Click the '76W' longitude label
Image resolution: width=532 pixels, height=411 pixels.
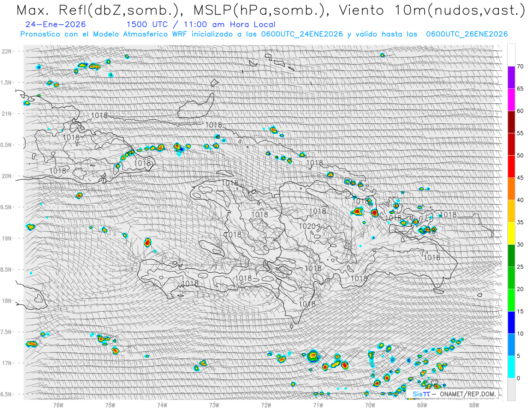pos(58,404)
